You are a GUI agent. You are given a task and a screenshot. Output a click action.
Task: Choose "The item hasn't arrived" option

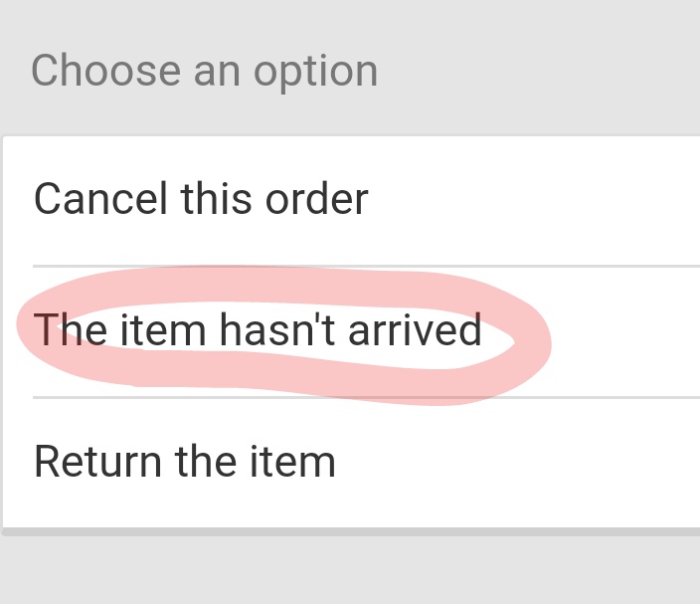click(258, 330)
